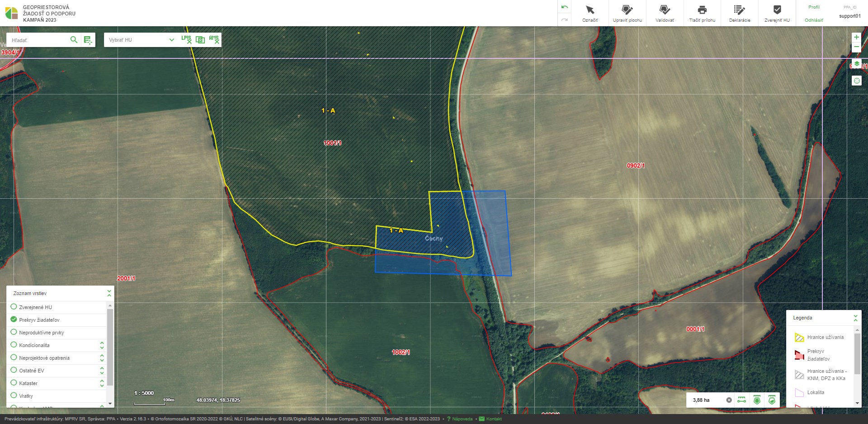The width and height of the screenshot is (868, 424).
Task: Expand the Kataster layer group
Action: tap(102, 383)
